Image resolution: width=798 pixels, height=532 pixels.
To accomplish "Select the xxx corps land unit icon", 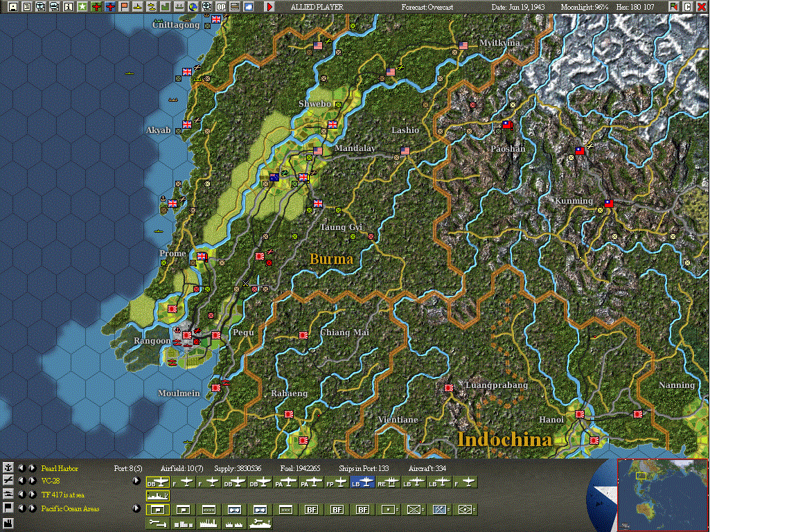I will click(285, 510).
